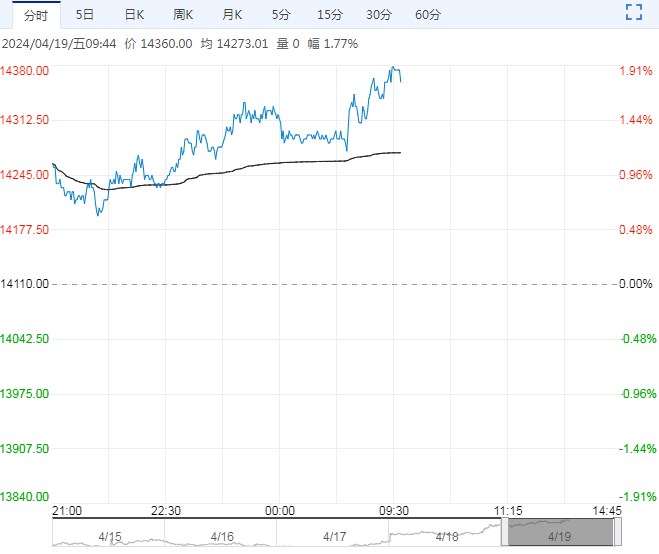The height and width of the screenshot is (554, 659).
Task: Select the 分时 intraday tab
Action: tap(34, 14)
